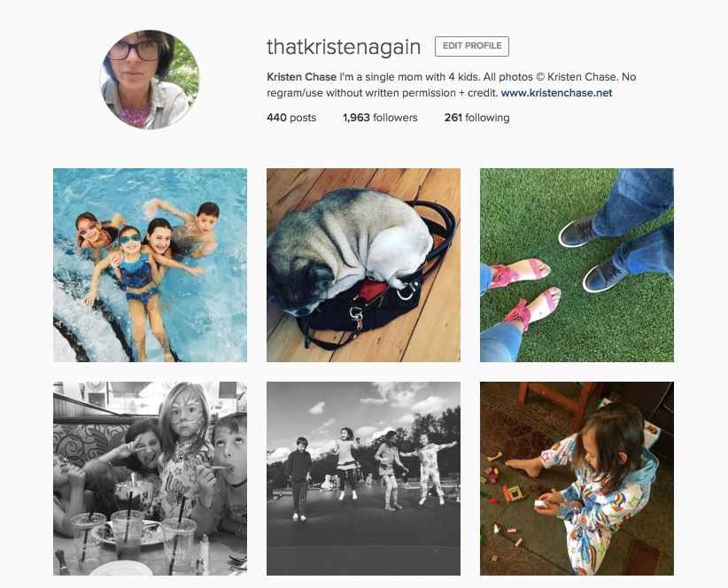728x588 pixels.
Task: Click the bio text about single mom
Action: (452, 85)
